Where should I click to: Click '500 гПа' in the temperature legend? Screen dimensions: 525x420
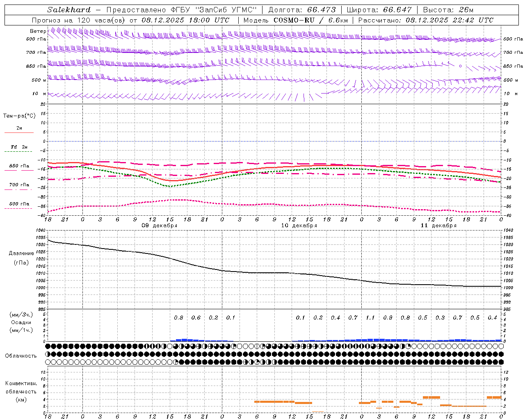coord(19,204)
